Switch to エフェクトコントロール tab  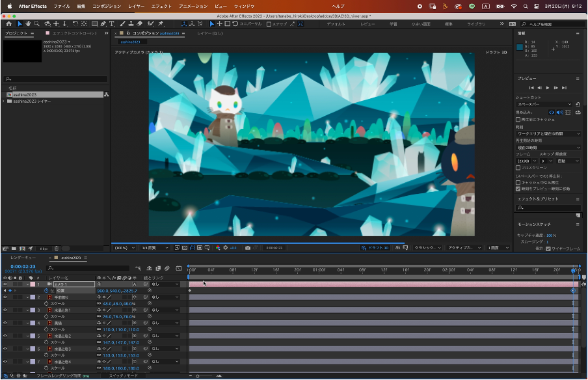[x=74, y=33]
